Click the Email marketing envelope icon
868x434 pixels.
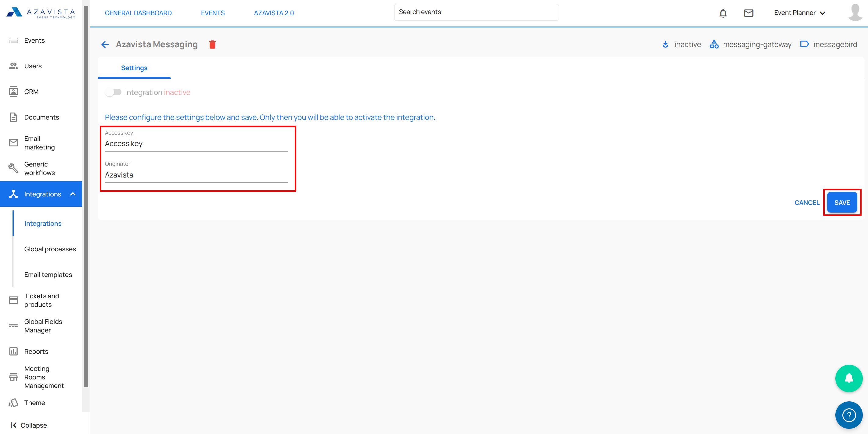point(13,143)
